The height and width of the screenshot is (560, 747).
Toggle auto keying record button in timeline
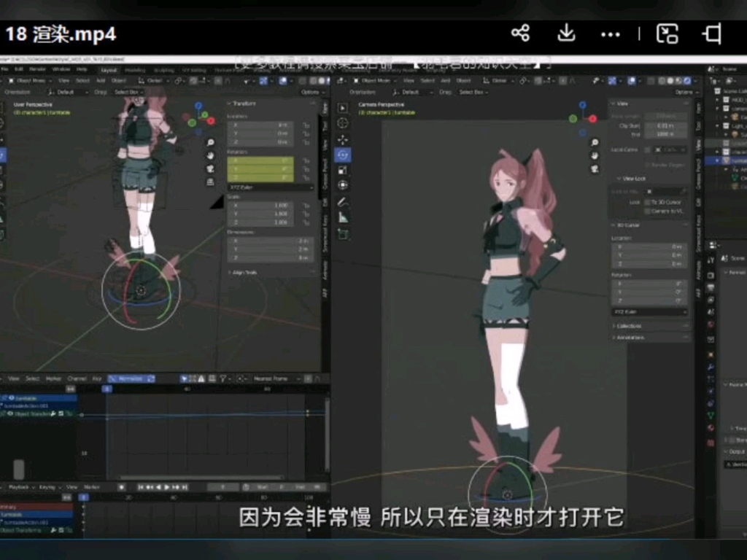[x=122, y=487]
